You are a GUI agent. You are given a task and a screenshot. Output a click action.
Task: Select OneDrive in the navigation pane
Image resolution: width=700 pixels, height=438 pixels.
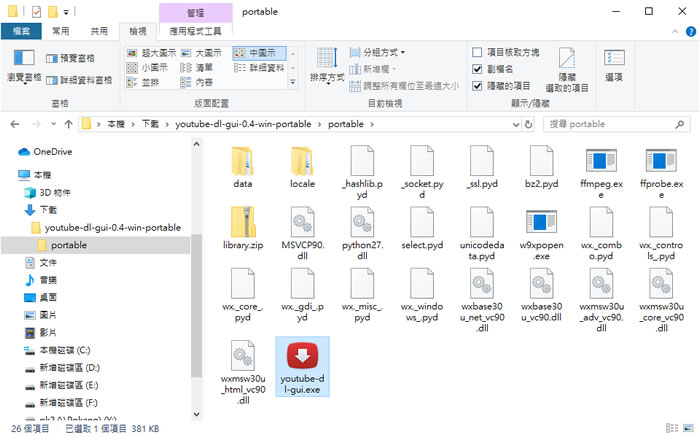pyautogui.click(x=45, y=152)
